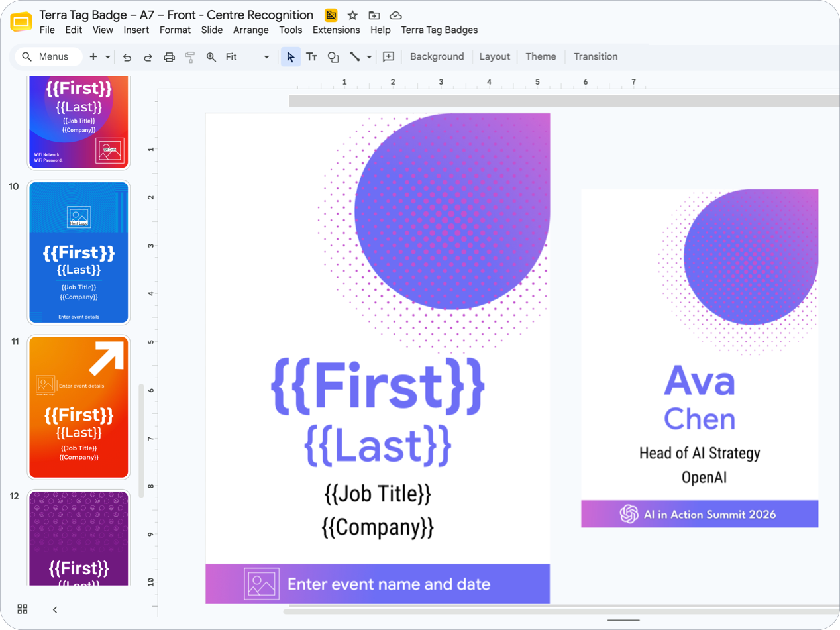Open the Fit zoom level dropdown
This screenshot has height=630, width=840.
(x=247, y=57)
